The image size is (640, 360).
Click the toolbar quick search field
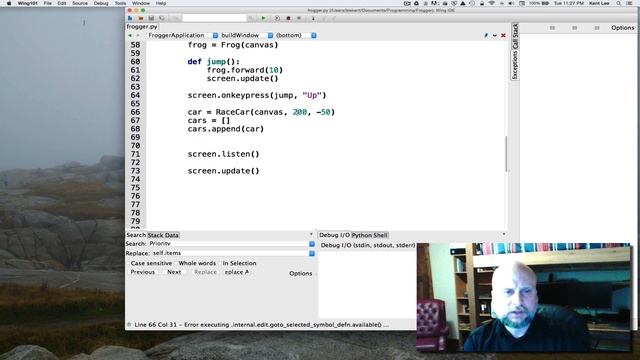[214, 18]
